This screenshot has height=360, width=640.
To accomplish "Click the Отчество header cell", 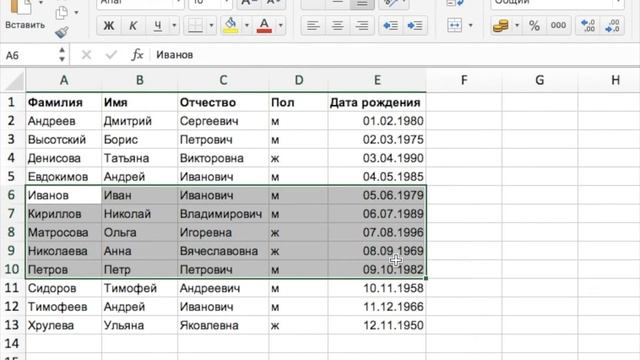I will [x=223, y=102].
